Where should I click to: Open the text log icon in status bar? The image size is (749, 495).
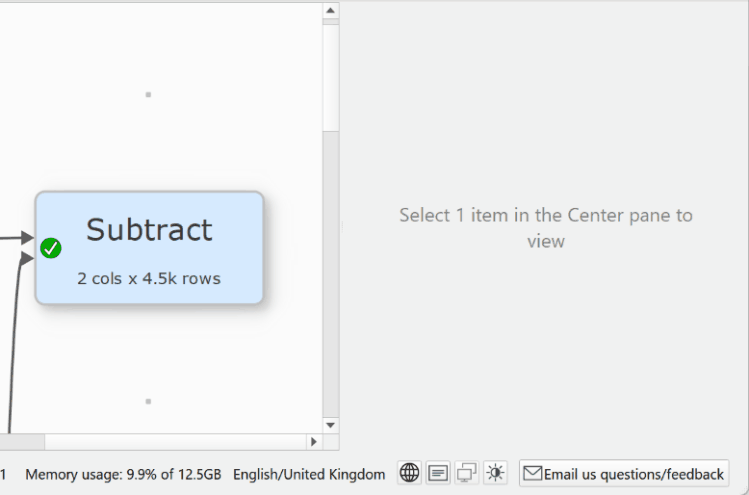pos(438,473)
